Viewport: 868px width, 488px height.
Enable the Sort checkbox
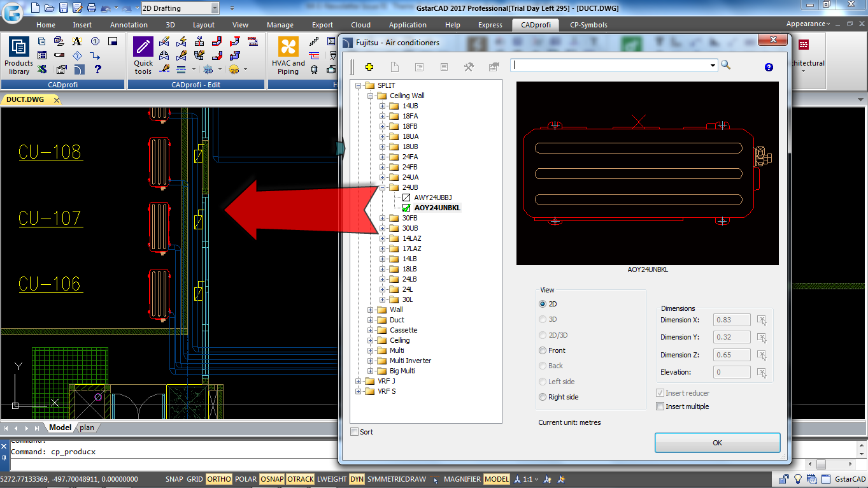(355, 432)
